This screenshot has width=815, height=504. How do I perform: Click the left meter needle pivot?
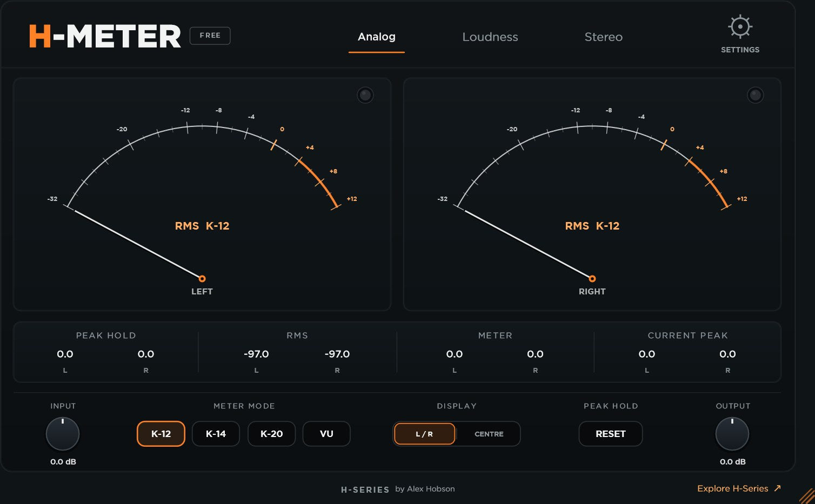point(202,279)
